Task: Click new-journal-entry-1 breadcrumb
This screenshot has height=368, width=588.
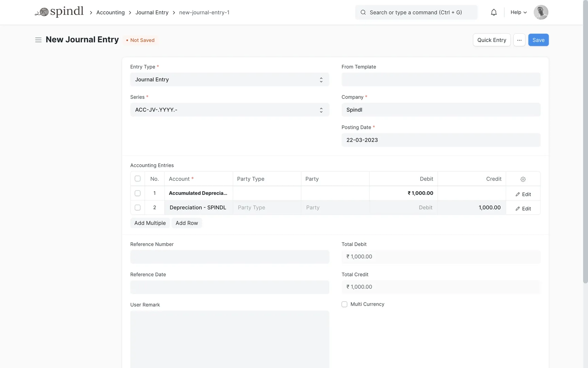Action: (204, 12)
